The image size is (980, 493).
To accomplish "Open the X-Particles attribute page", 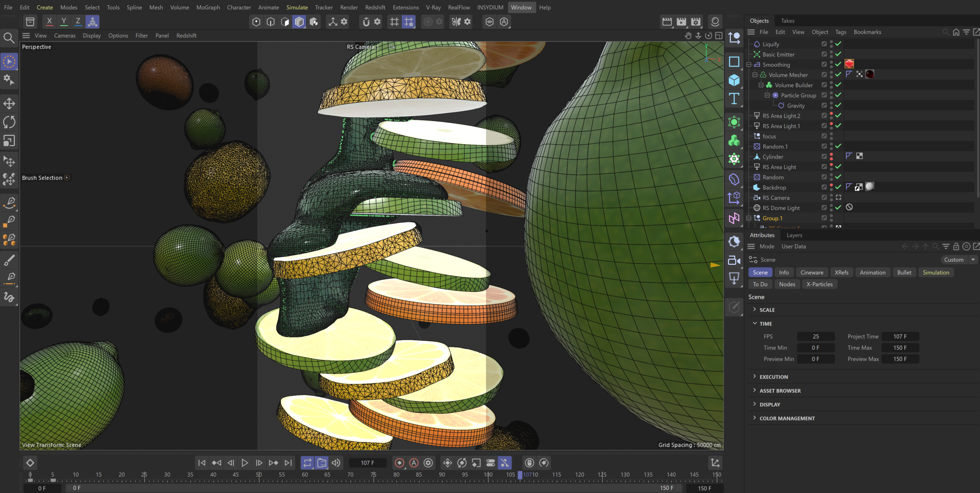I will tap(820, 284).
